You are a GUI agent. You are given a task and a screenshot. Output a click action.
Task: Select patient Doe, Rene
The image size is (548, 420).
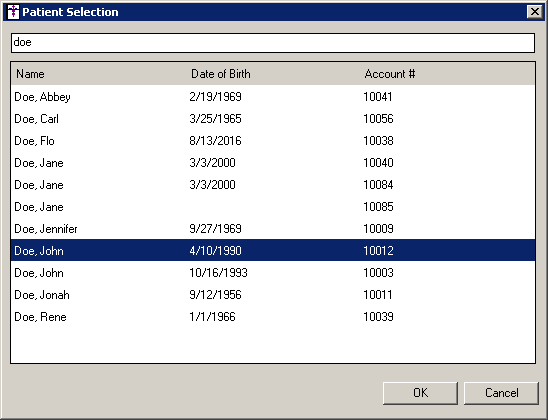point(273,317)
